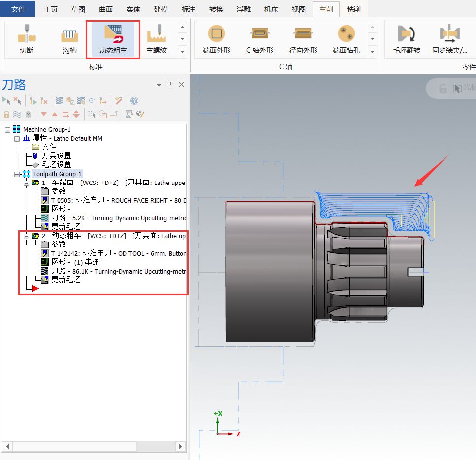Toggle toolpath display for selected operations
This screenshot has height=460, width=476.
(x=17, y=114)
